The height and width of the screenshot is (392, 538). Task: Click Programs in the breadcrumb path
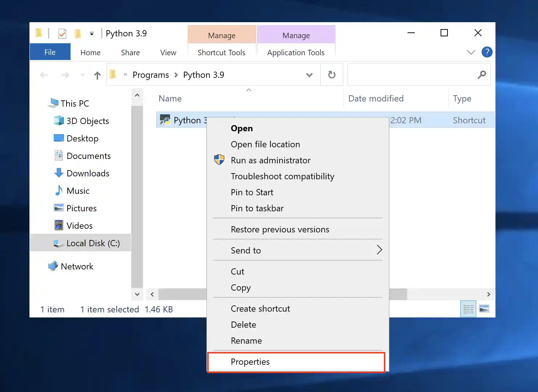point(150,75)
